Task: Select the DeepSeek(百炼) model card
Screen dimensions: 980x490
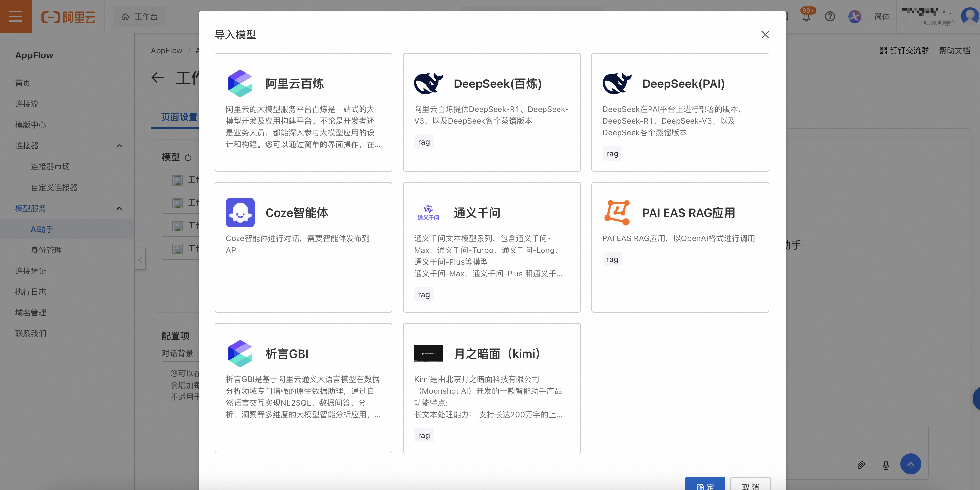Action: pos(492,112)
